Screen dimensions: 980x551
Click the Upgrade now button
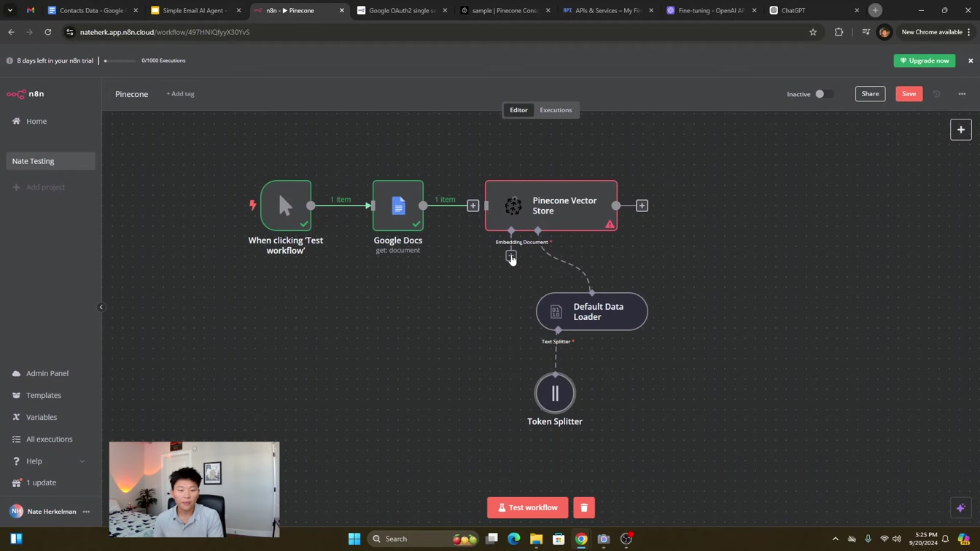(x=925, y=60)
